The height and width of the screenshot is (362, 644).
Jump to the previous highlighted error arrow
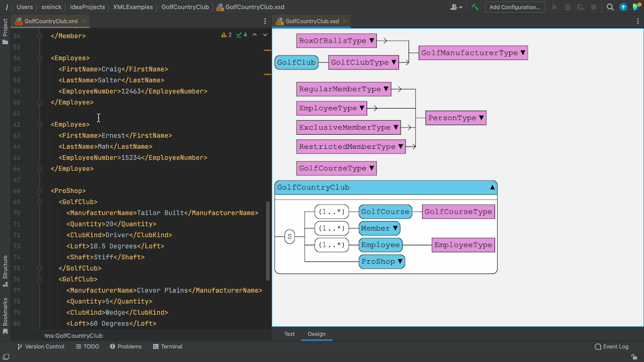coord(254,35)
